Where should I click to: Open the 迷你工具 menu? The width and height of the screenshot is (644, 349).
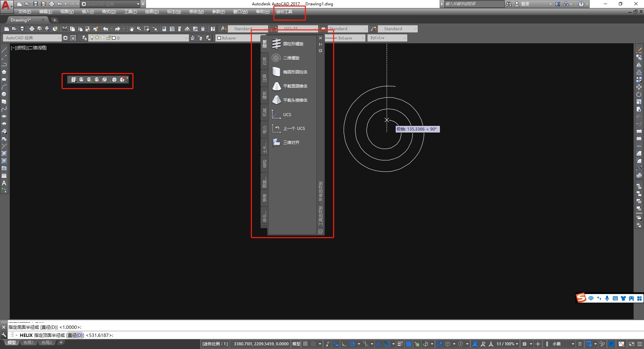click(x=284, y=12)
